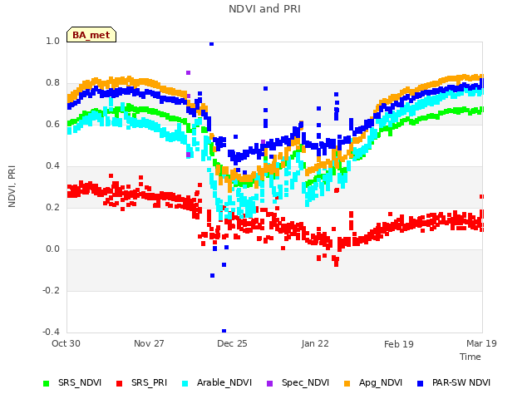
Task: Click the green SRS_NDVI legend swatch
Action: pos(47,383)
